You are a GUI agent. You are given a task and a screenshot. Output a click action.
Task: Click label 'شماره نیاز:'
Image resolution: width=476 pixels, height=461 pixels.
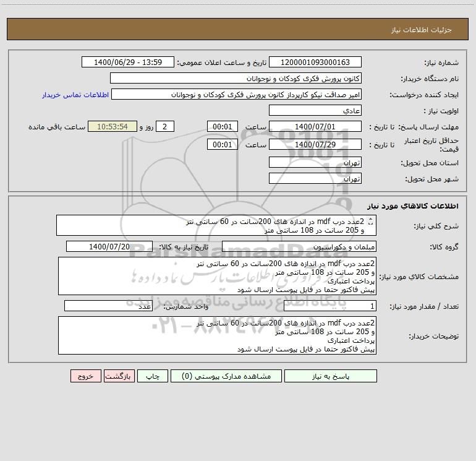coord(441,62)
